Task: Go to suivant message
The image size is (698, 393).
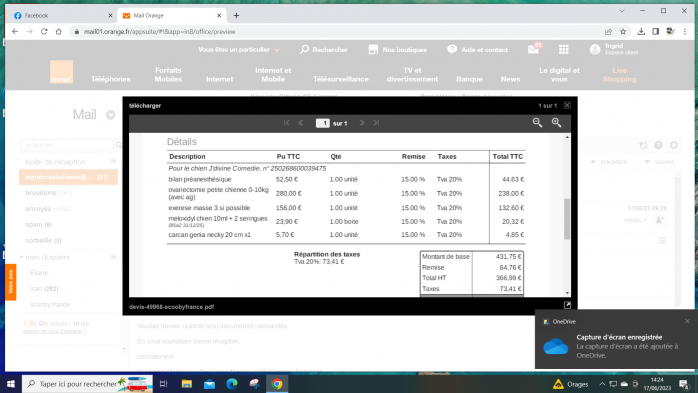Action: (659, 162)
